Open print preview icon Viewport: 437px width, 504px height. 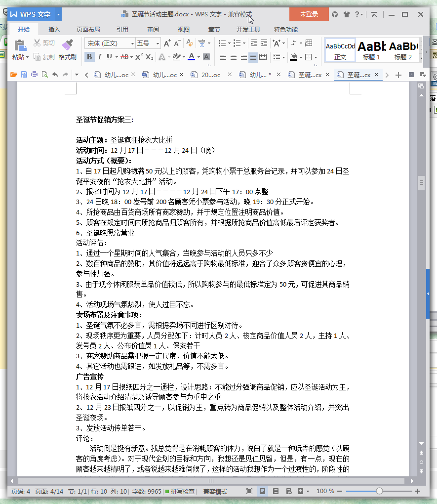(44, 75)
